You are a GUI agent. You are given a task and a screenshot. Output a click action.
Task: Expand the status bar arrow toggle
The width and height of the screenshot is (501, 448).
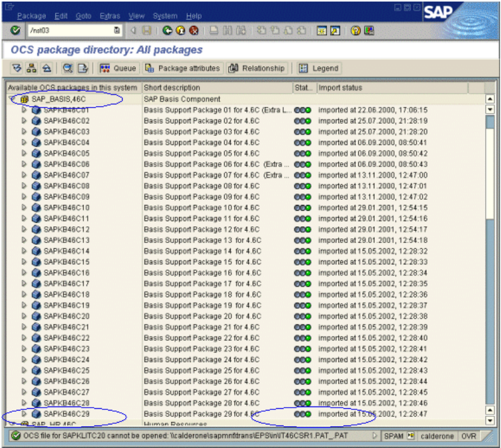pos(375,435)
